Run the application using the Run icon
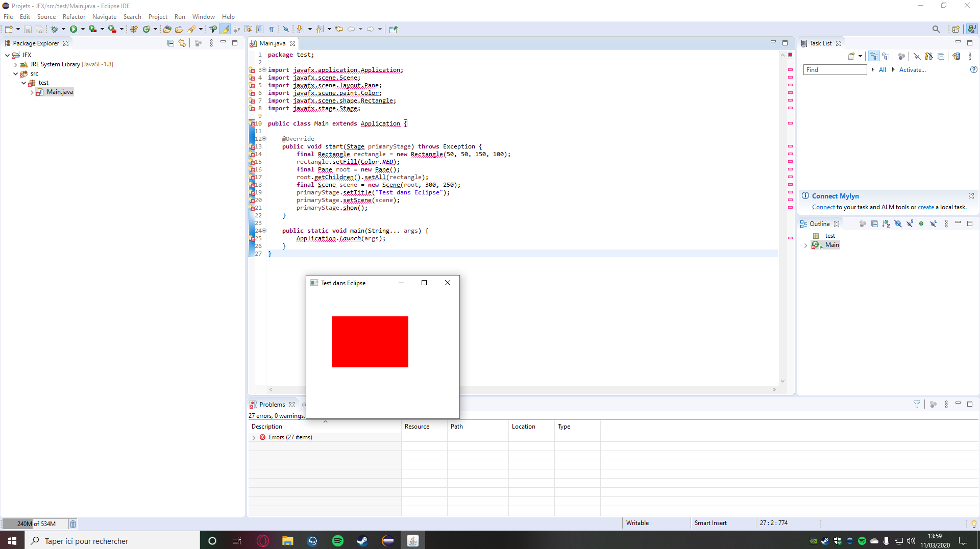This screenshot has height=549, width=980. pyautogui.click(x=73, y=29)
